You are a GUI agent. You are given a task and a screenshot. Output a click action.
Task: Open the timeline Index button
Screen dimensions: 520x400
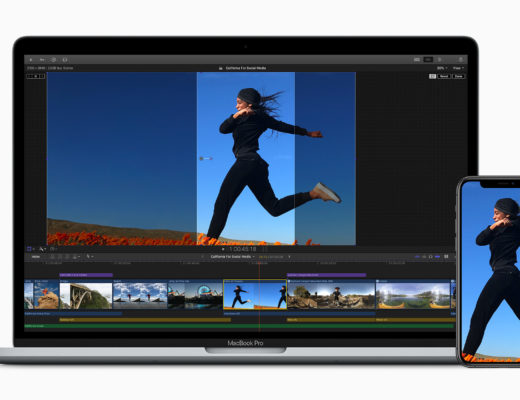[x=36, y=257]
